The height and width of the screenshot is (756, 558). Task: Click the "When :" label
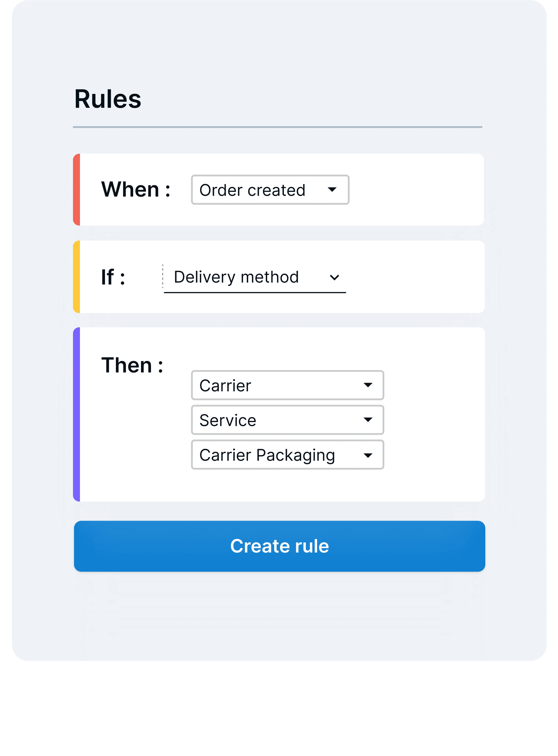point(136,189)
